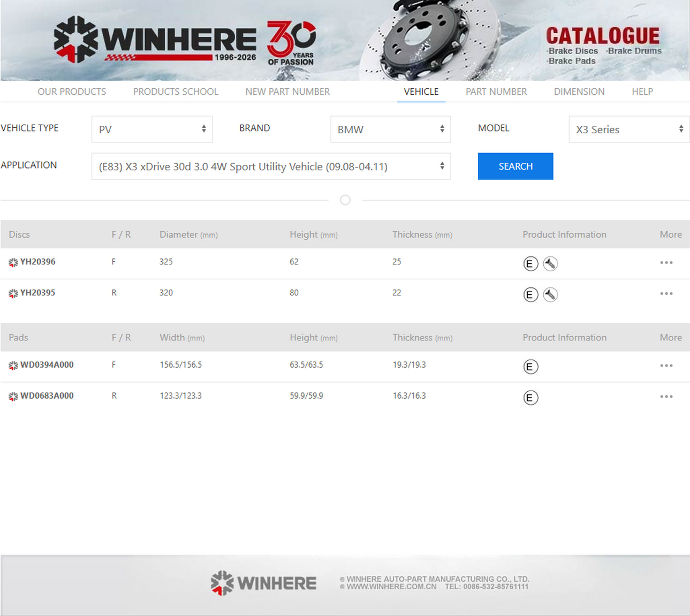This screenshot has width=690, height=616.
Task: Click the pad width 123.3/123.3
Action: [x=181, y=396]
